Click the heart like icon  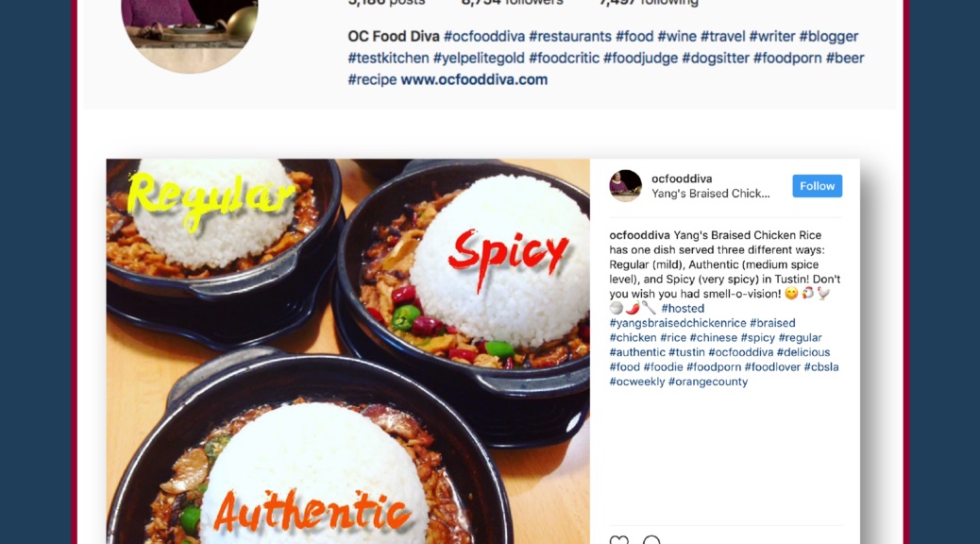pos(618,539)
